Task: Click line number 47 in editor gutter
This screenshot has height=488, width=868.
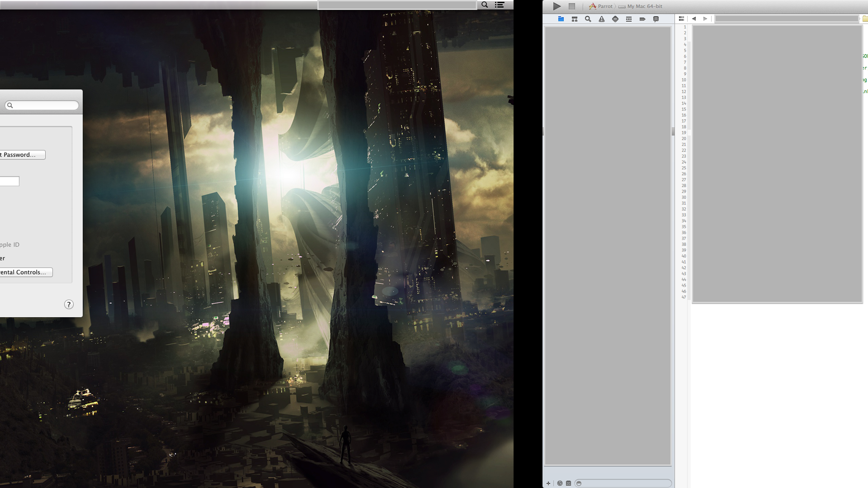Action: 684,297
